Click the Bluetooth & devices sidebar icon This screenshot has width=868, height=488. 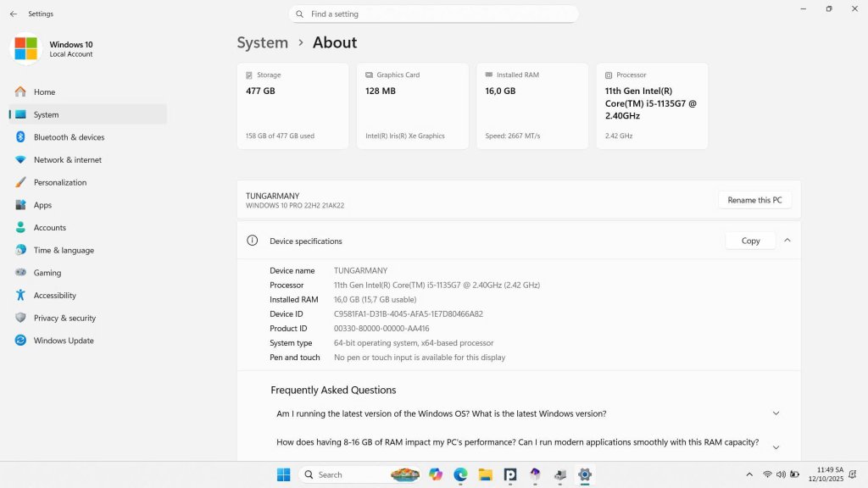point(20,137)
